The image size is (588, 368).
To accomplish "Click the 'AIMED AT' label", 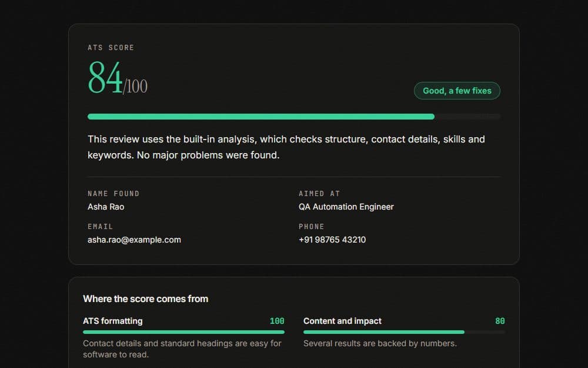I will (x=319, y=193).
